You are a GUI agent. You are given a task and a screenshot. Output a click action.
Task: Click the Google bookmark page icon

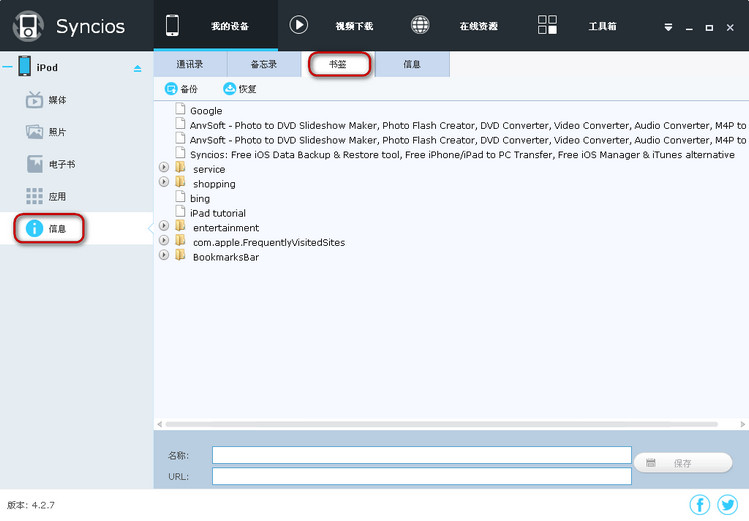pyautogui.click(x=180, y=109)
